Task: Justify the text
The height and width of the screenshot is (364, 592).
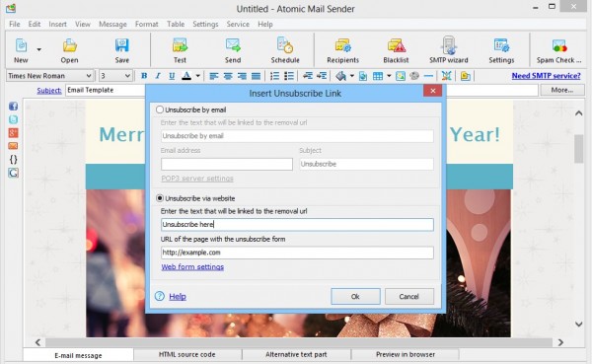Action: 256,76
